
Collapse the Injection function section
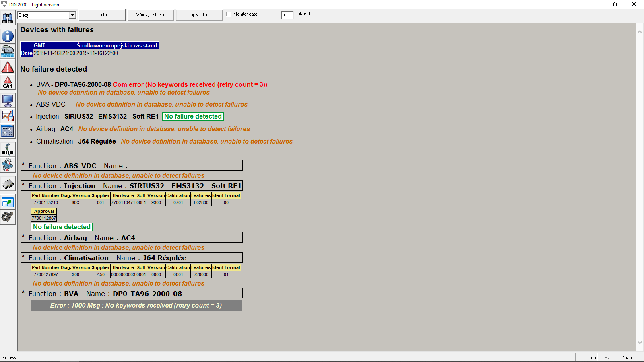[x=23, y=185]
